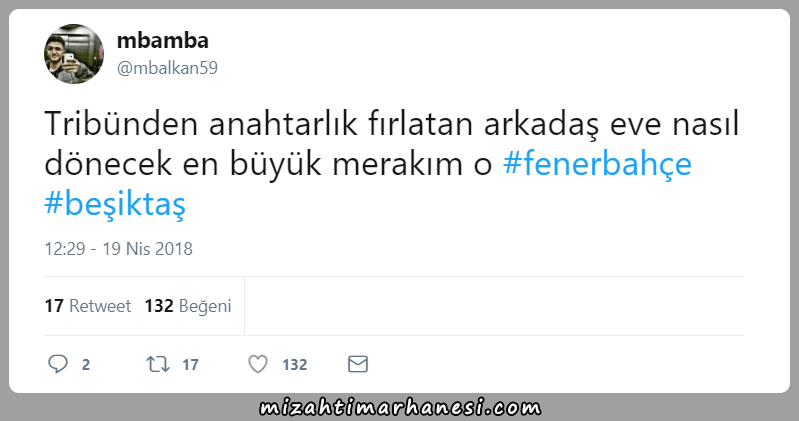799x421 pixels.
Task: Click the reply speech bubble icon
Action: click(x=58, y=364)
